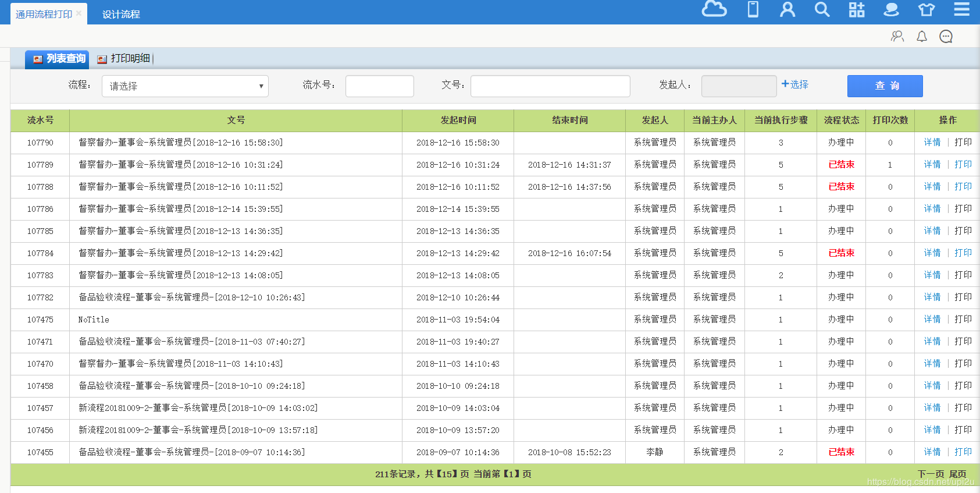The height and width of the screenshot is (493, 980).
Task: Open the cloud icon in top bar
Action: tap(714, 9)
